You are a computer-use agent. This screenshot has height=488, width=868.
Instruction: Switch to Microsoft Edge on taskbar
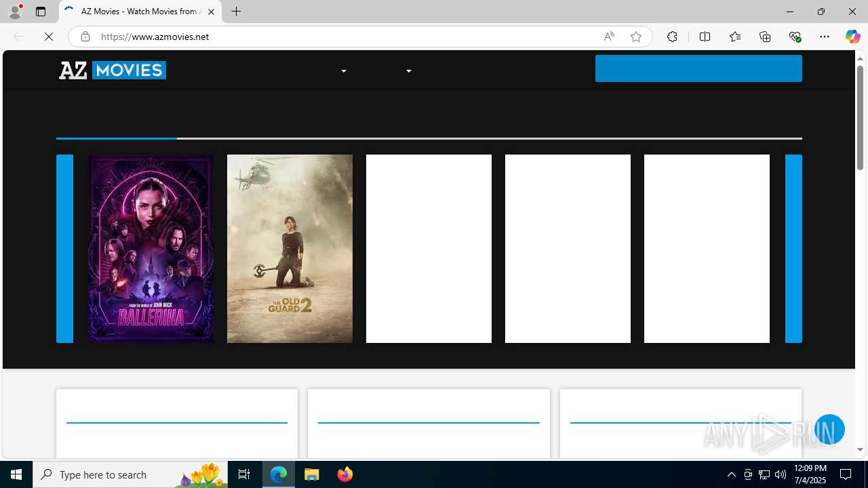click(x=279, y=474)
